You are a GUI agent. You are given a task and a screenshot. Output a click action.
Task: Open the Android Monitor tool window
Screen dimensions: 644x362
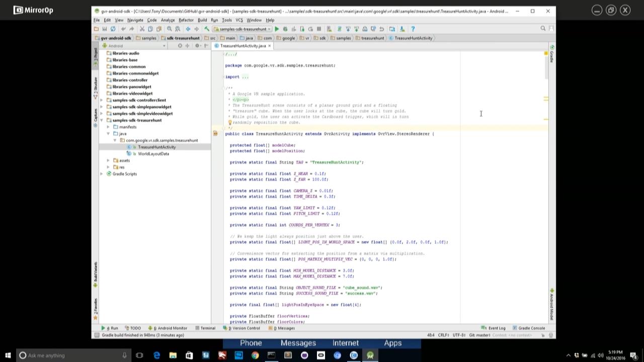tap(168, 328)
